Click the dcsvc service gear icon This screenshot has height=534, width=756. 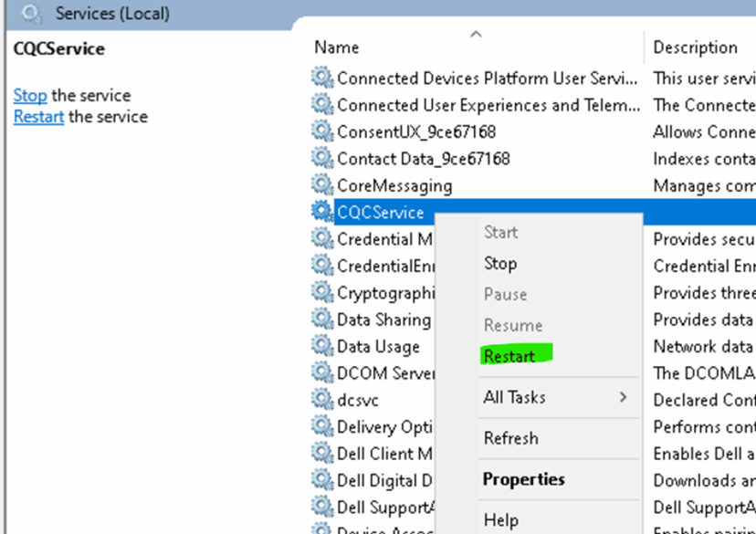pyautogui.click(x=322, y=400)
